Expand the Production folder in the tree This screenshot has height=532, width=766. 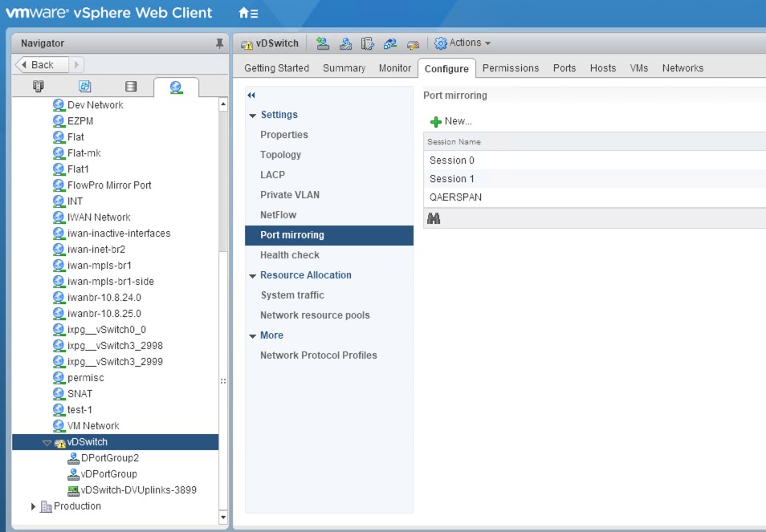pyautogui.click(x=33, y=506)
